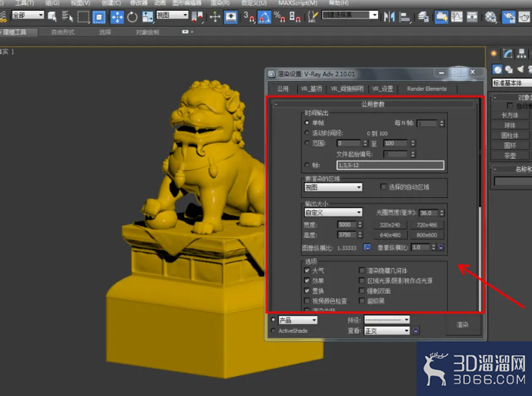Open the MAXScript(M) menu
This screenshot has height=396, width=532.
298,3
